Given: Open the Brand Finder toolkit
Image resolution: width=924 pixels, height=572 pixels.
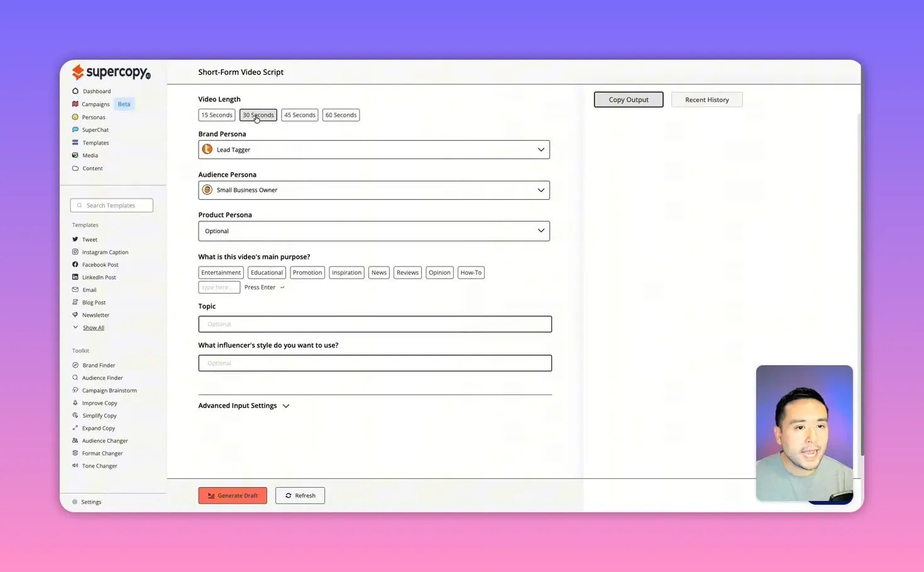Looking at the screenshot, I should pos(99,365).
